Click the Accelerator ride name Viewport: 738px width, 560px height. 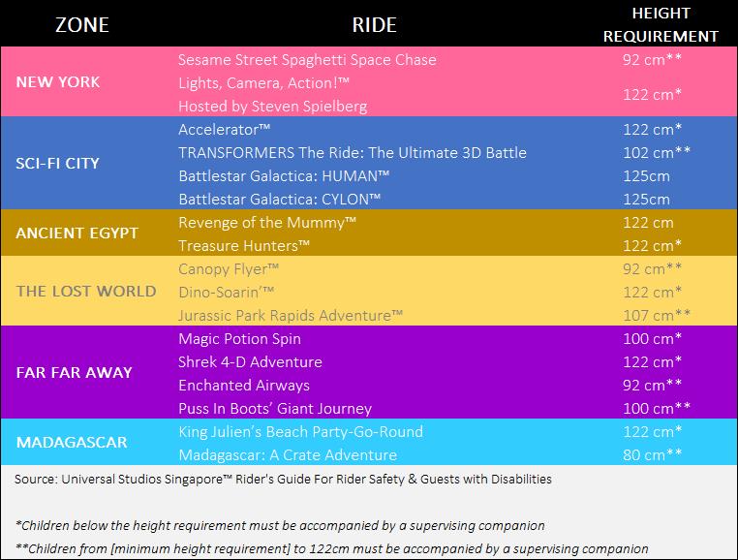(224, 130)
